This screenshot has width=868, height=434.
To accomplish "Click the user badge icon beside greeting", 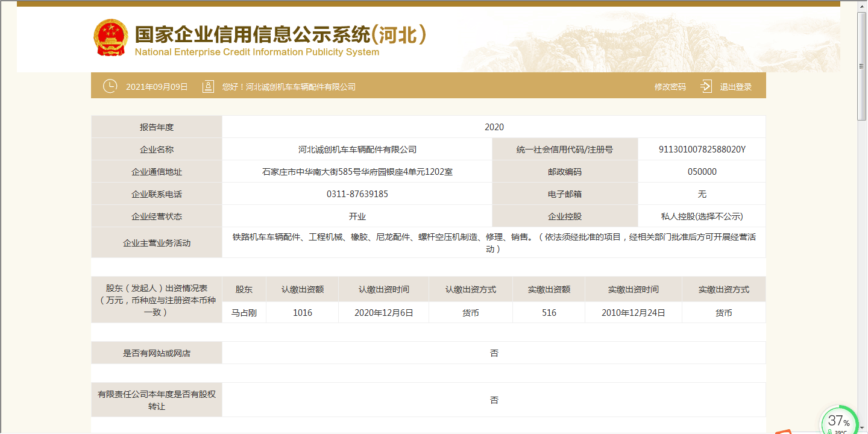I will click(208, 86).
